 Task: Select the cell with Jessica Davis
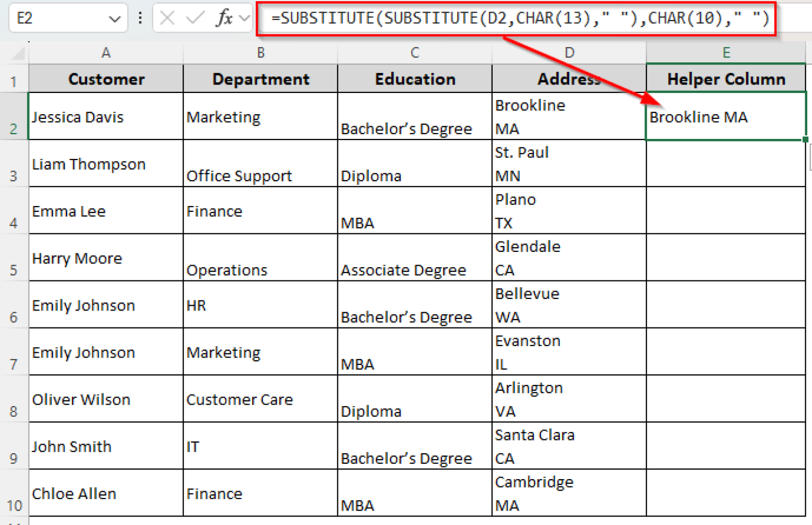(106, 117)
